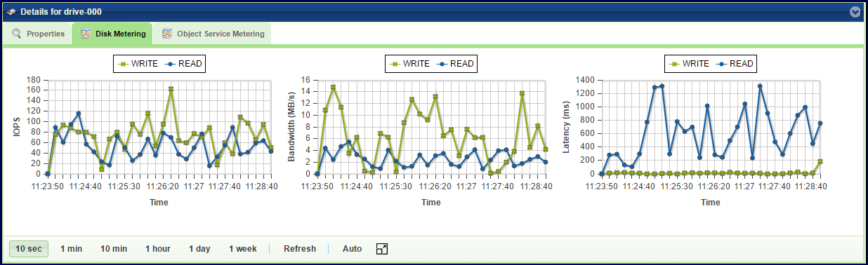Click the drive icon in the panel header
The height and width of the screenshot is (265, 868).
11,12
